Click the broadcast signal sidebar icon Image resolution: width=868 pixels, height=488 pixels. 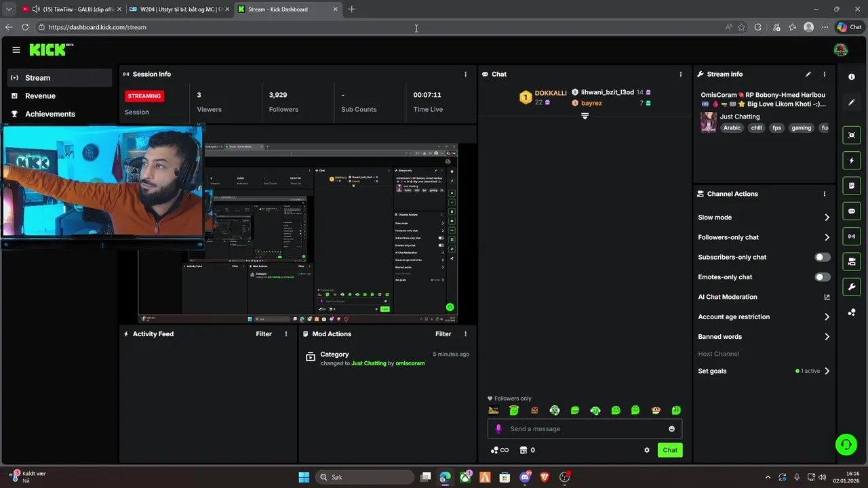[x=852, y=237]
